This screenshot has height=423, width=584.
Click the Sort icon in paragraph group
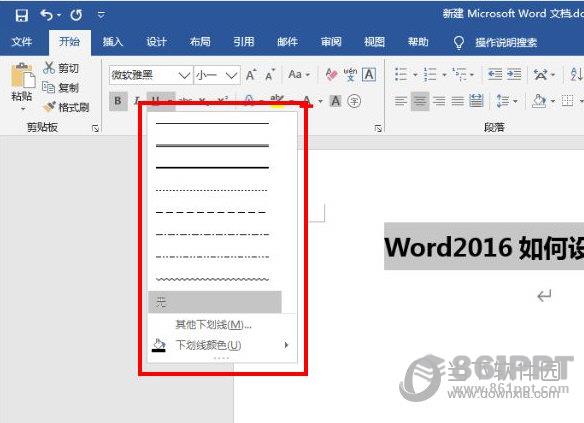[576, 74]
